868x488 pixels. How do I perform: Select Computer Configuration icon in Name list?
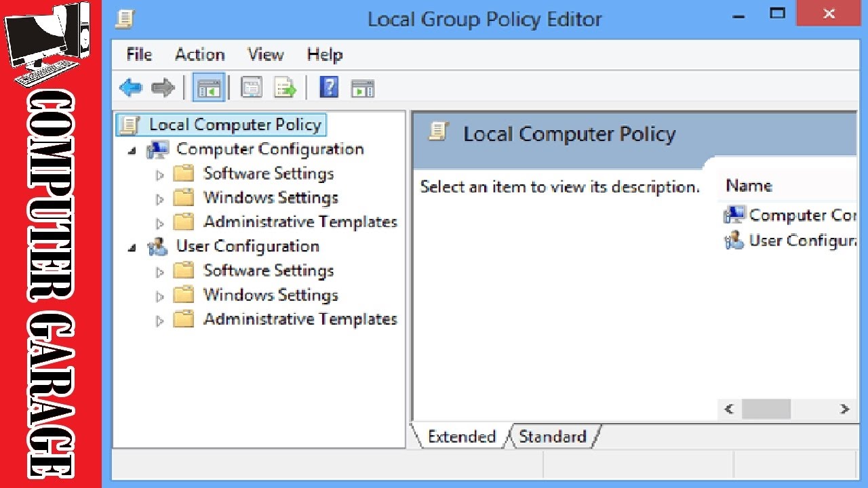click(x=734, y=215)
